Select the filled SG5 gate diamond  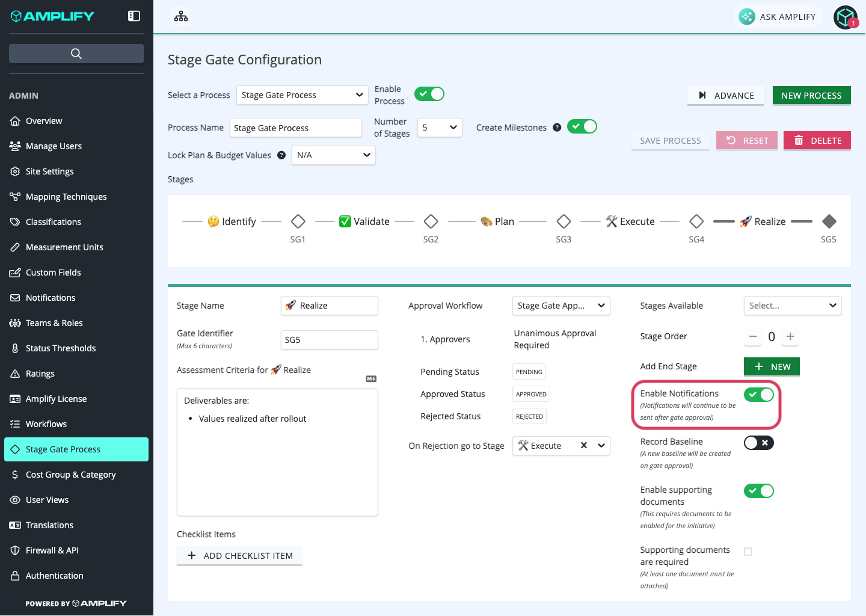pyautogui.click(x=829, y=221)
